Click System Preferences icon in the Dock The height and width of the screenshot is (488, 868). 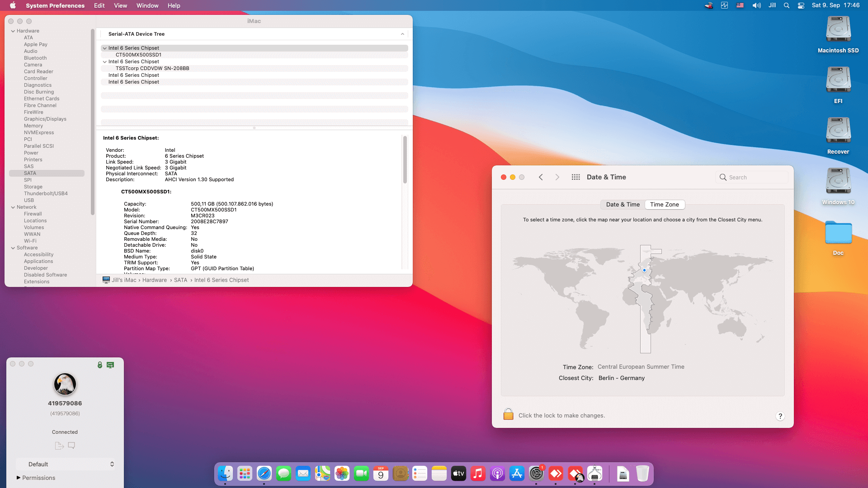pyautogui.click(x=536, y=474)
